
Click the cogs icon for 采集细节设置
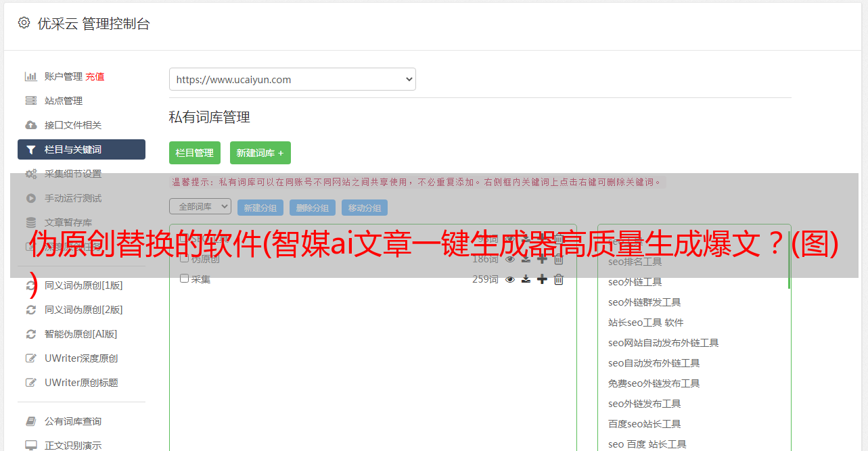click(x=31, y=174)
